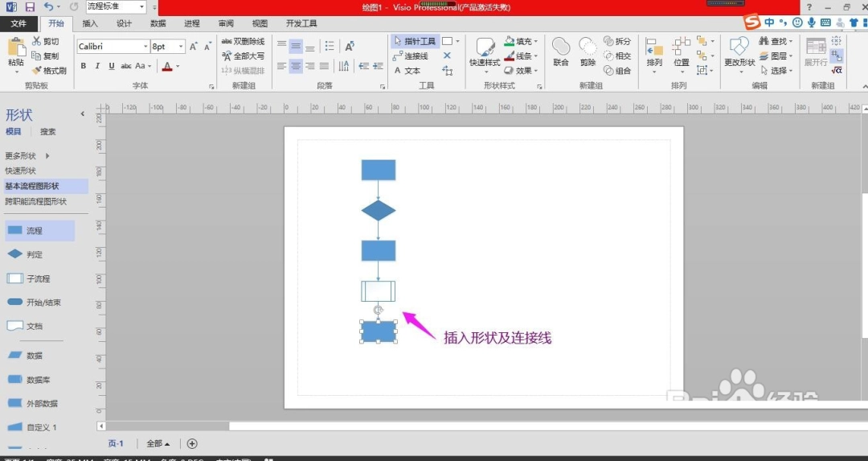Switch to the Review (审阅) tab
Viewport: 868px width, 461px height.
click(226, 23)
